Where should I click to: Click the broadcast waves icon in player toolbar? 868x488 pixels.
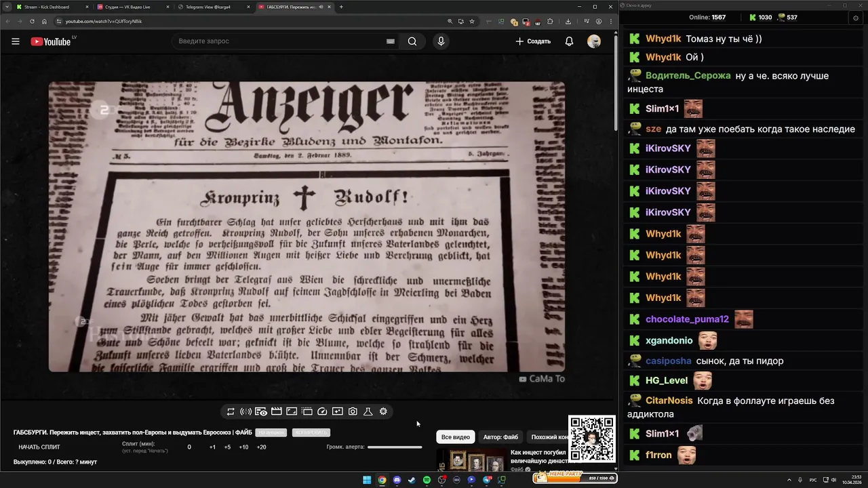click(x=246, y=411)
